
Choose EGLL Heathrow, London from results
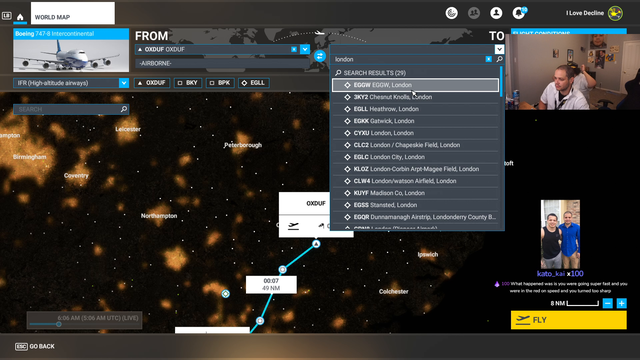(x=416, y=109)
